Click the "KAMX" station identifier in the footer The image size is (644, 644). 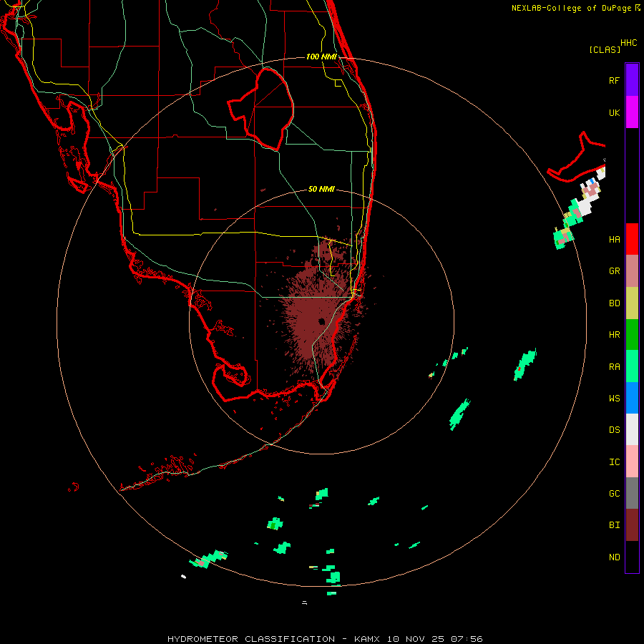367,639
